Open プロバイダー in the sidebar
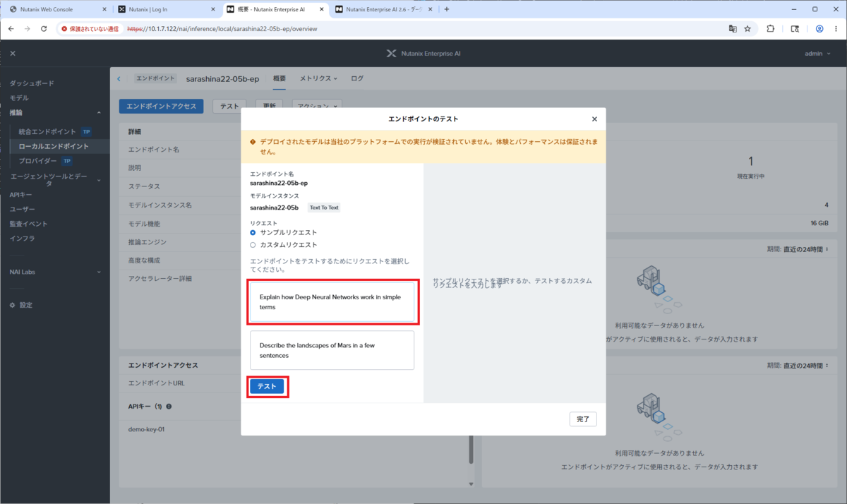 click(x=37, y=161)
